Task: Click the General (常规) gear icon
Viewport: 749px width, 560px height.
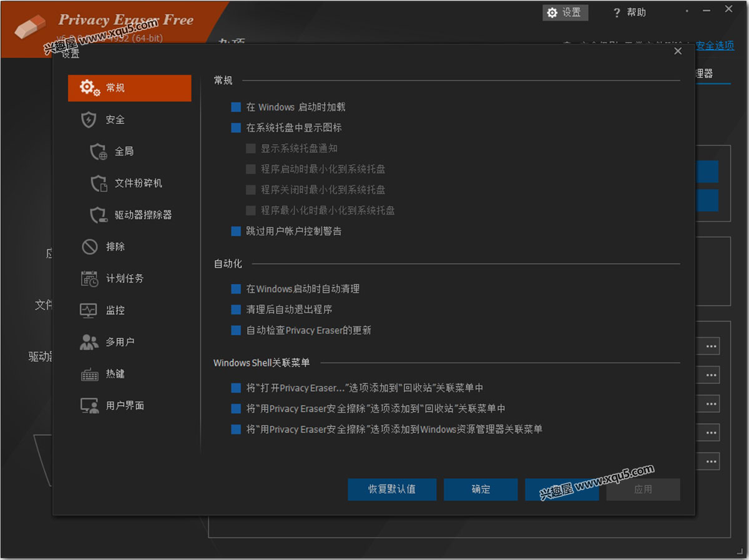Action: pos(90,88)
